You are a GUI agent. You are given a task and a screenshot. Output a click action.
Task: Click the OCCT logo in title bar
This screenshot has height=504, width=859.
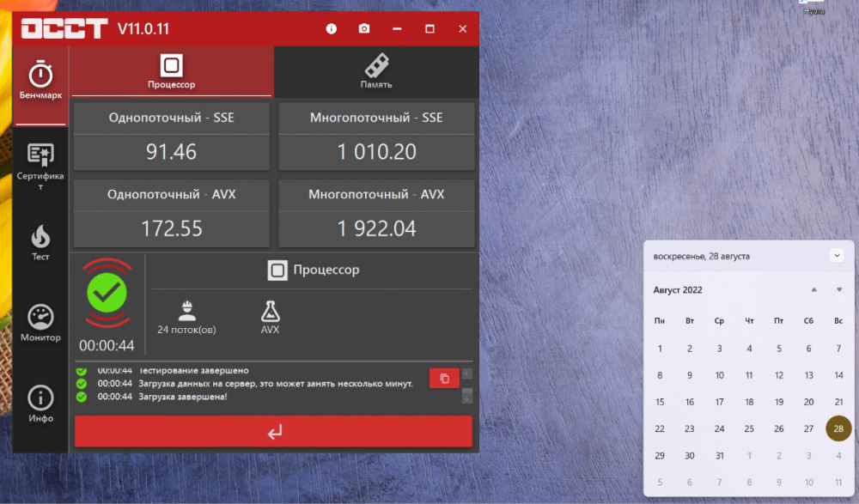point(64,28)
